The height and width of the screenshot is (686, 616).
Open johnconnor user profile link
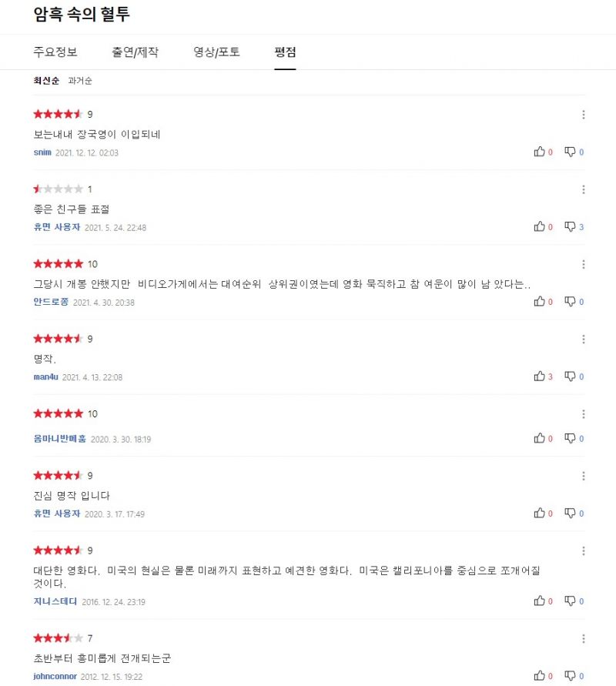55,676
